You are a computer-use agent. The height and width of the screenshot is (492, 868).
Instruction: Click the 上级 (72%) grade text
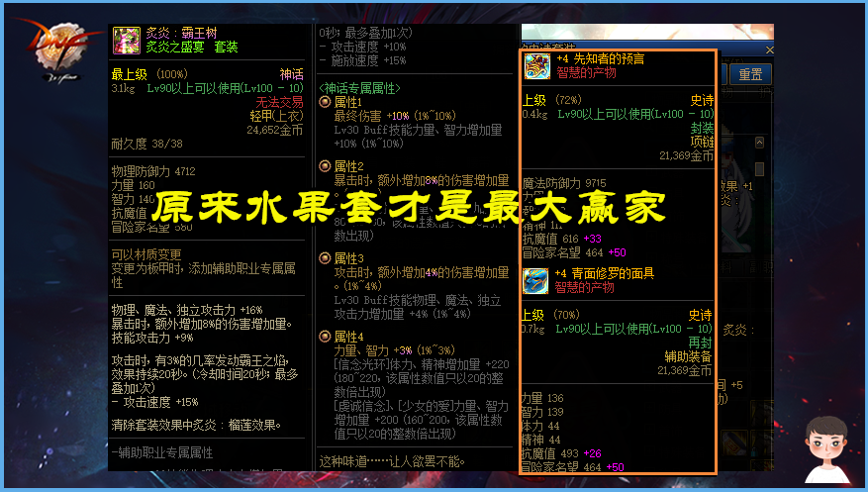(x=551, y=100)
